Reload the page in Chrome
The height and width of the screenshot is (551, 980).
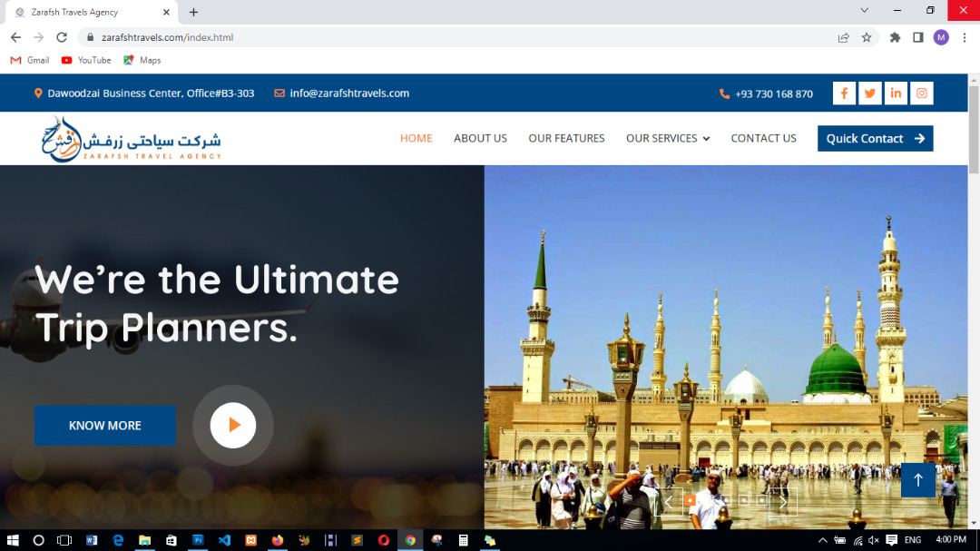[62, 37]
